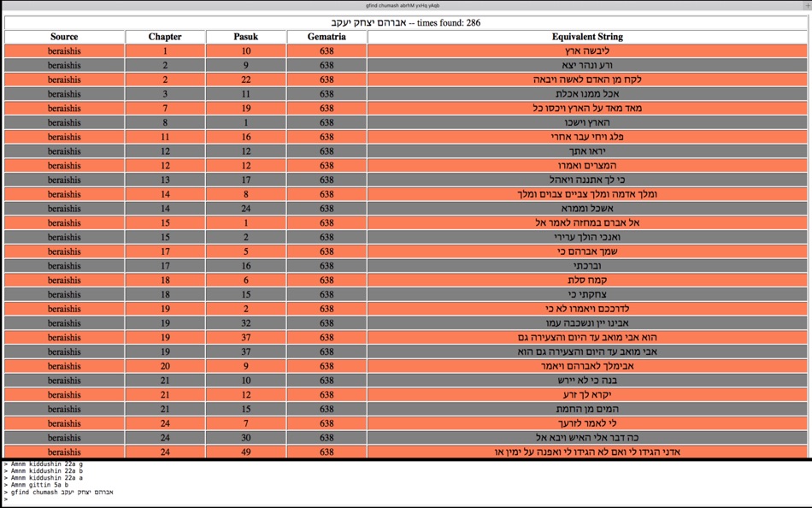Image resolution: width=812 pixels, height=508 pixels.
Task: Click the Hebrew string 'אשכל וממרא'
Action: [x=587, y=209]
